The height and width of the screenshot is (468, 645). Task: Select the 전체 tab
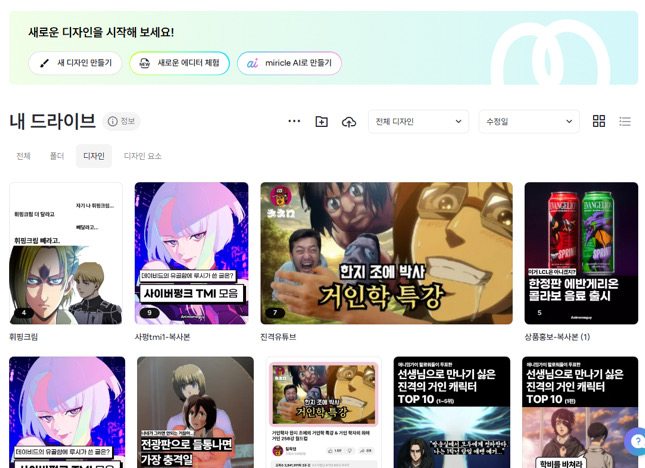23,156
